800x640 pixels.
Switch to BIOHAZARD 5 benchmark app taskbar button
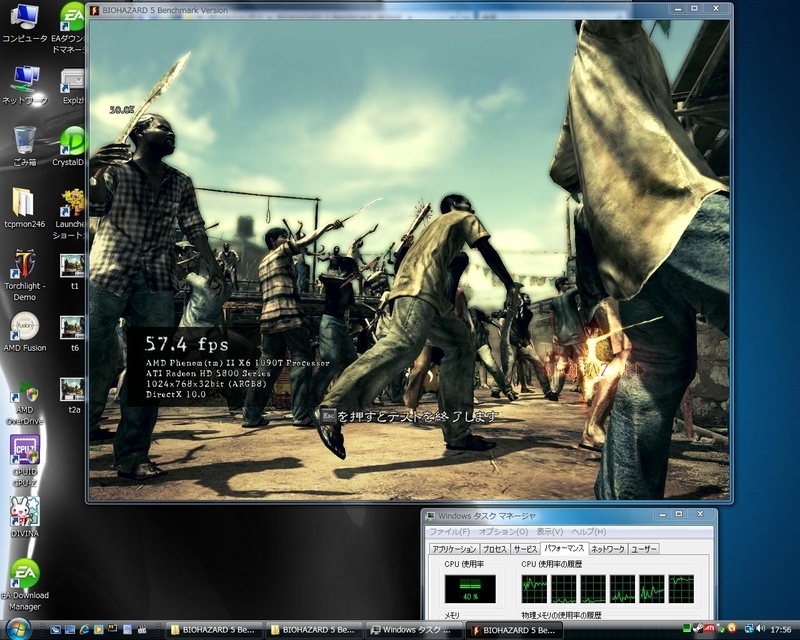coord(514,630)
